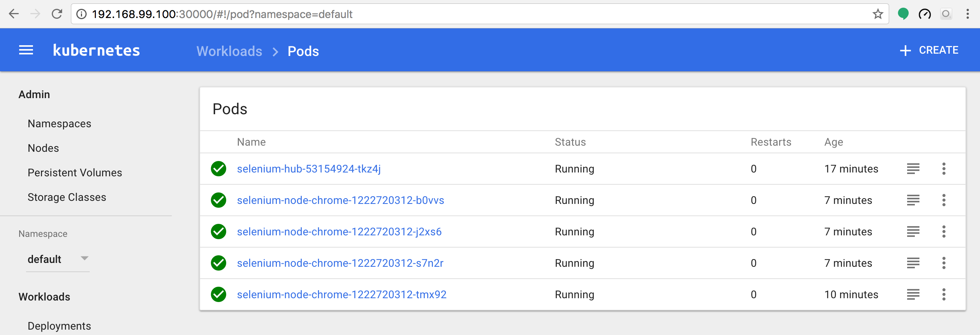View logs for selenium-node-chrome-1222720312-s7n2r
This screenshot has height=335, width=980.
coord(913,263)
